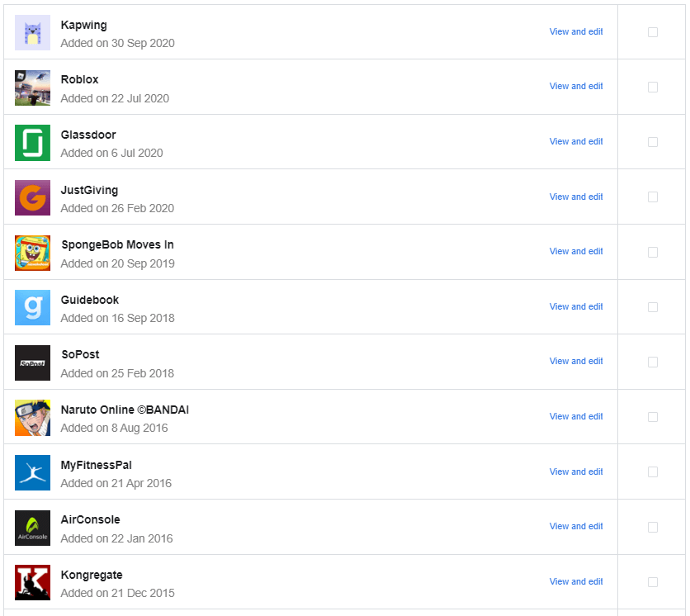Click the Roblox app icon
Image resolution: width=690 pixels, height=616 pixels.
coord(32,88)
